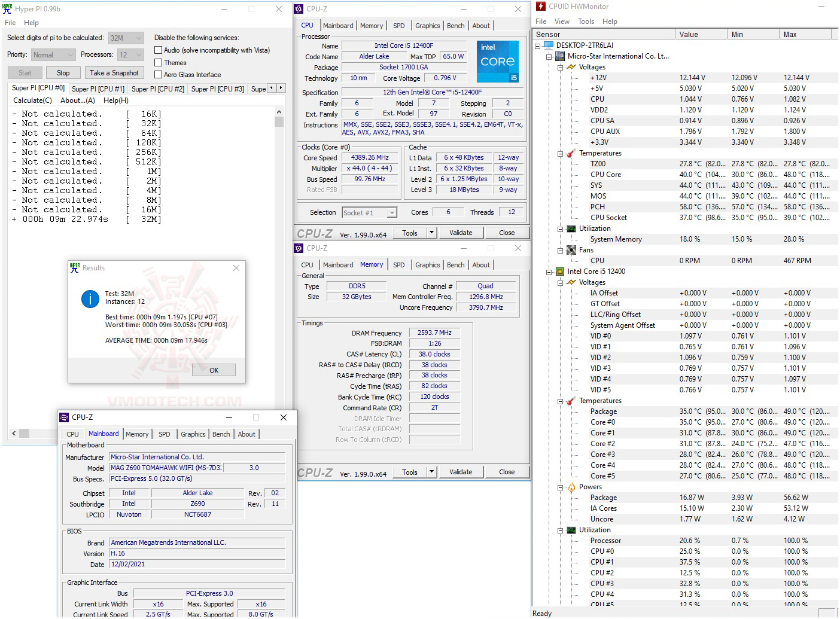Open the Graphics tab in the CPU-Z Motherboard window
Screen dimensions: 840x619
193,434
